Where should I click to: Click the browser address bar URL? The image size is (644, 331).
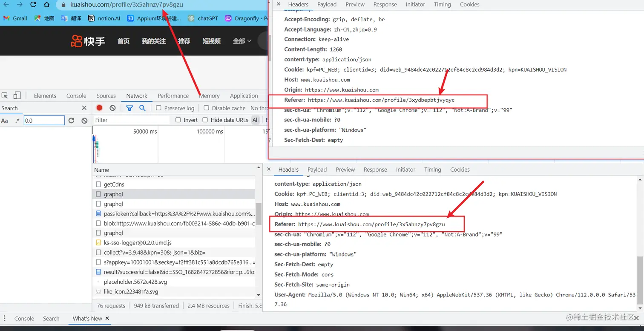[x=126, y=5]
